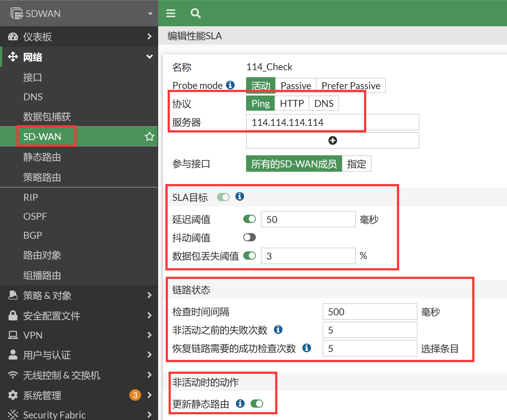Toggle the 延迟阈值 switch off
The width and height of the screenshot is (507, 420).
click(x=250, y=219)
